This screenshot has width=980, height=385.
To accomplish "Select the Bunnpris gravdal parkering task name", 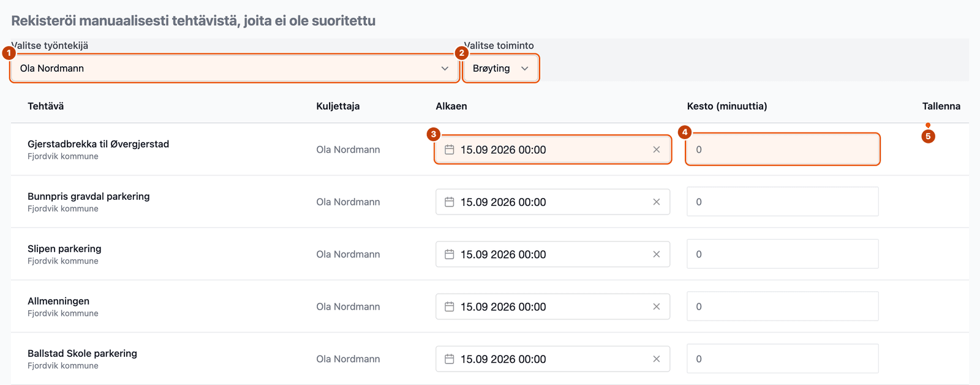I will (88, 196).
